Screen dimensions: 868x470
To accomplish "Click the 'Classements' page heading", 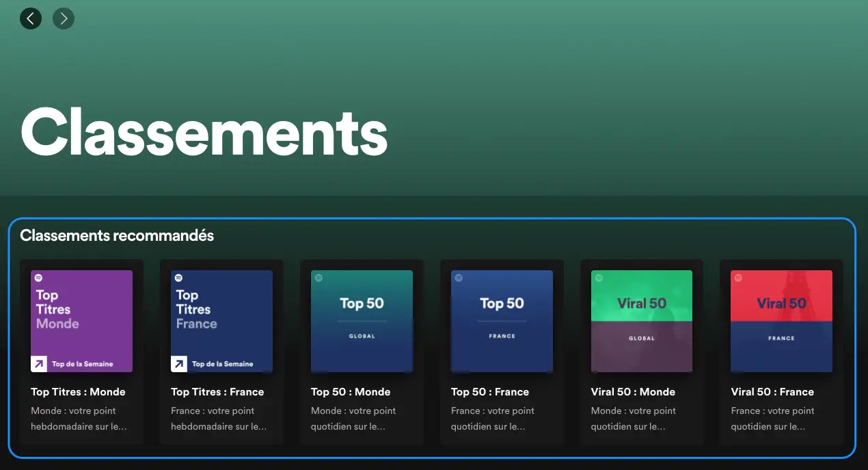I will (204, 131).
